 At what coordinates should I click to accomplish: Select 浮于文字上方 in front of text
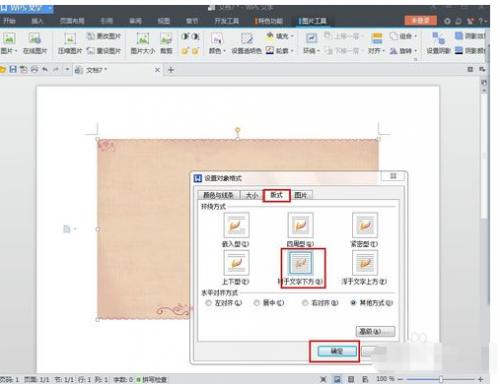tap(365, 268)
